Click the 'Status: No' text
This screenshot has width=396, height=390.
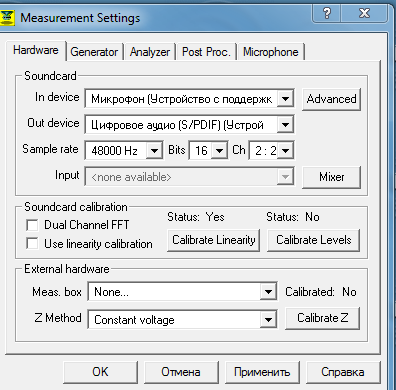[293, 217]
